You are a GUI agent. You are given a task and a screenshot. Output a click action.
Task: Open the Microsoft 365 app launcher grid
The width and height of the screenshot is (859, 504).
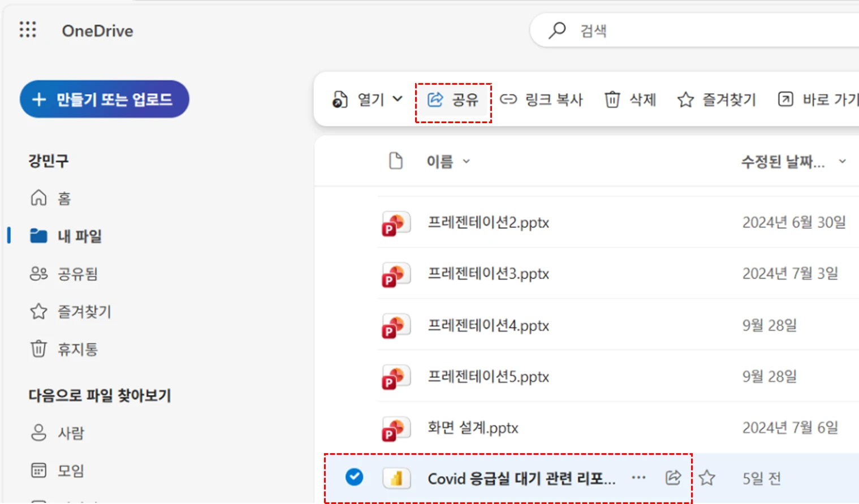coord(28,30)
